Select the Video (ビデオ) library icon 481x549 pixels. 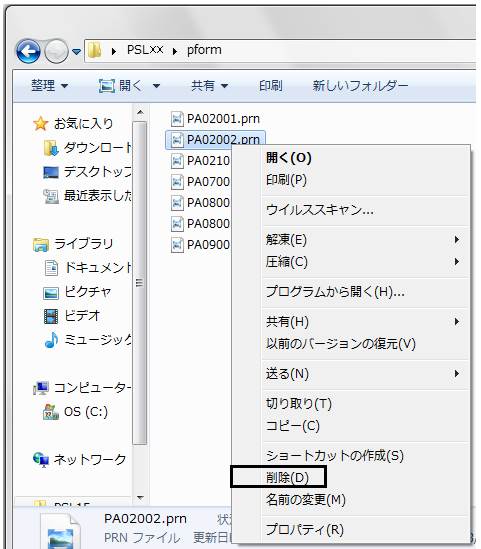click(51, 316)
